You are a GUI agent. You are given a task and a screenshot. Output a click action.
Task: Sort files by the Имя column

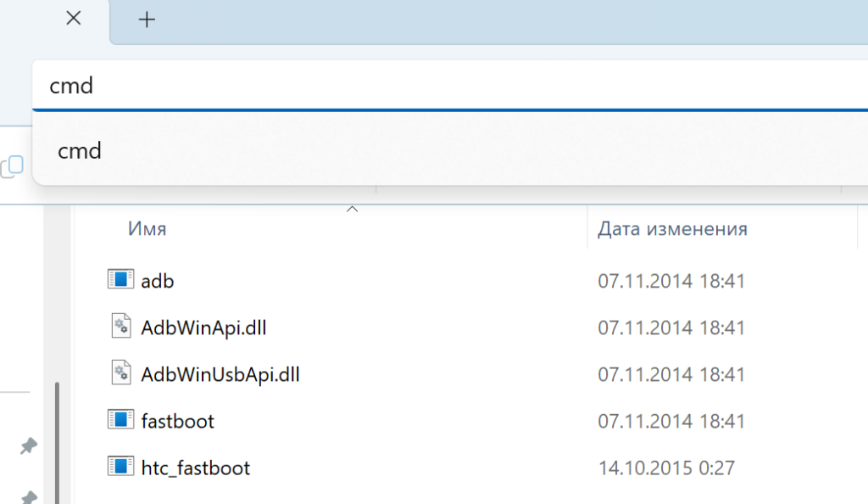147,229
